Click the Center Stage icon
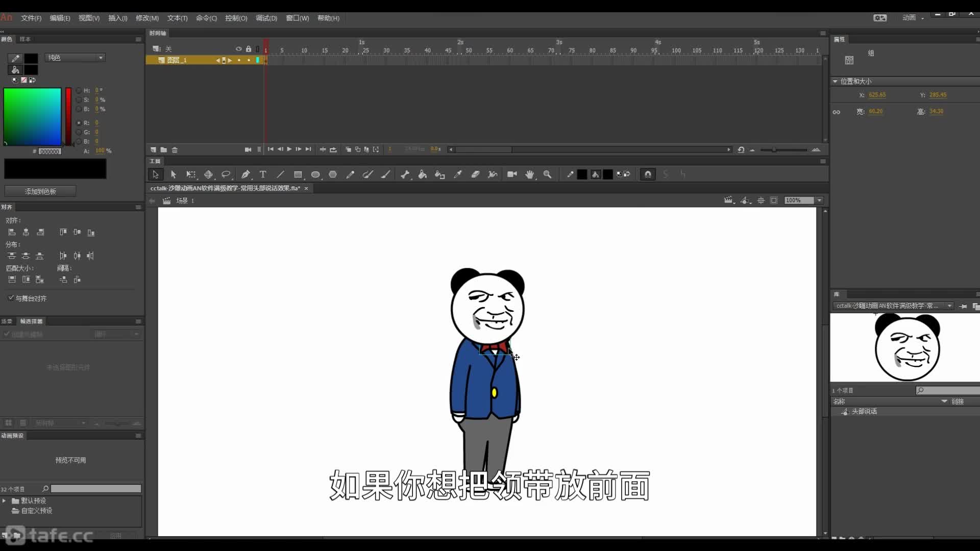980x551 pixels. [x=761, y=201]
